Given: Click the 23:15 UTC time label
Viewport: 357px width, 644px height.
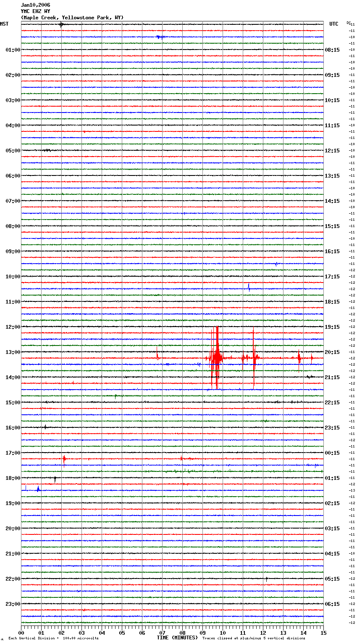Looking at the screenshot, I should [x=332, y=428].
